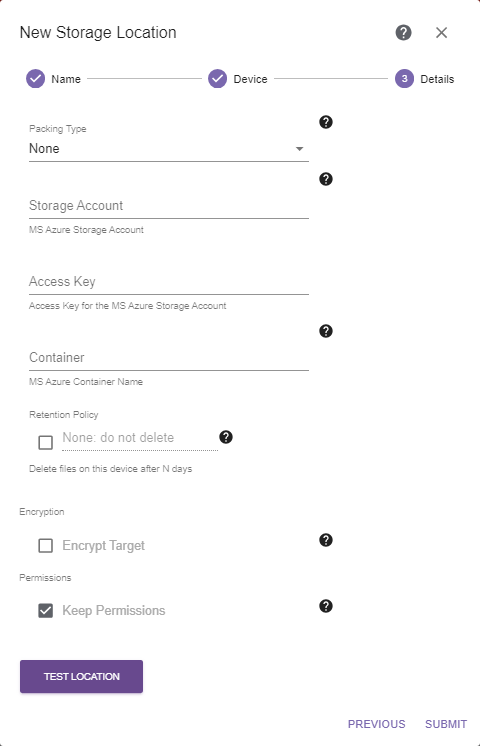This screenshot has height=746, width=480.
Task: Click help icon for Packing Type
Action: point(326,122)
